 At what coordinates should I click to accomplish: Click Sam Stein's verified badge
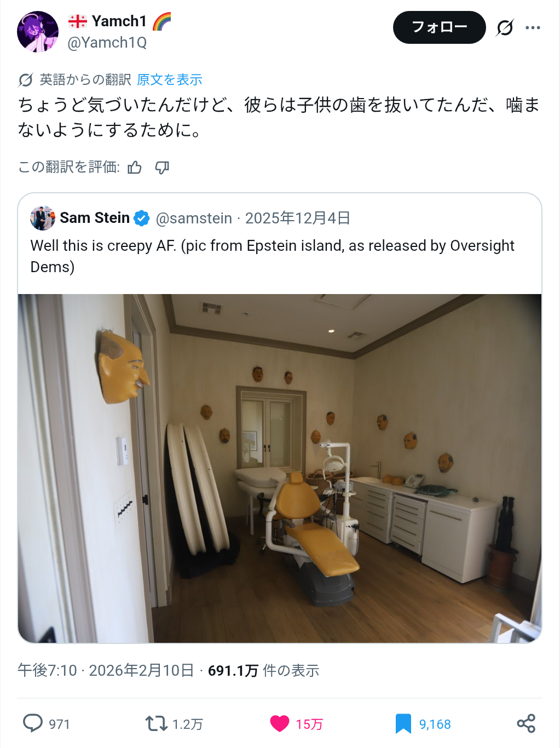pos(142,218)
